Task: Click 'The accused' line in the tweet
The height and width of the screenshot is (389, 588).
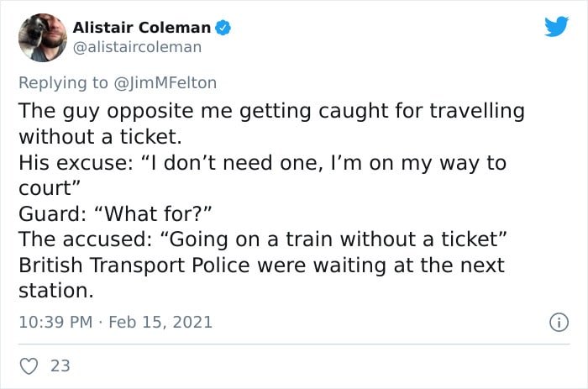Action: pos(263,239)
